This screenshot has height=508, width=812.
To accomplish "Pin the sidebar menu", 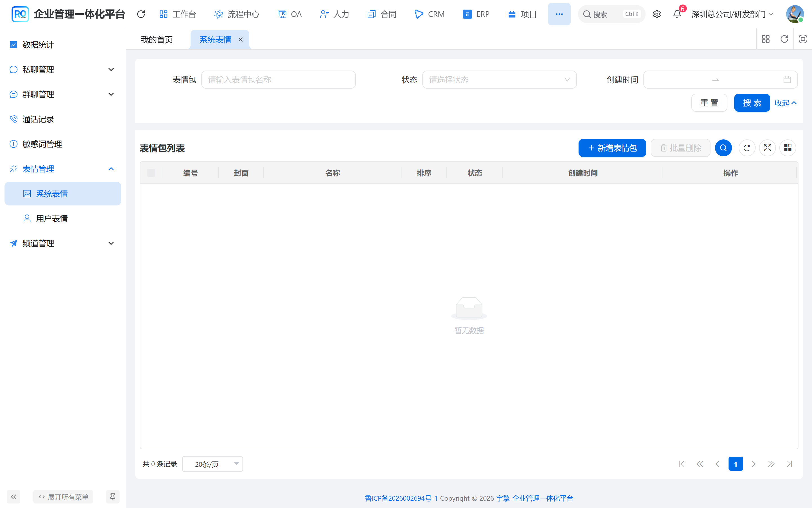I will pyautogui.click(x=112, y=497).
